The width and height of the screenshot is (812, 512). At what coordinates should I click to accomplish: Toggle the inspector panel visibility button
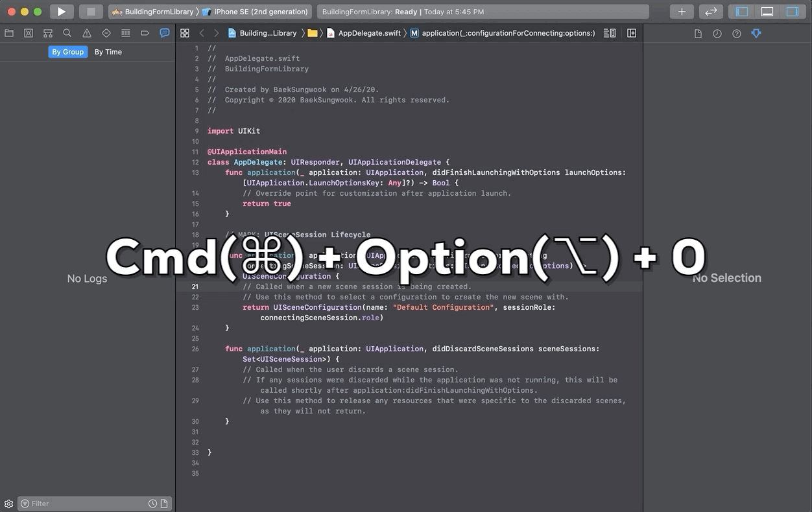click(x=792, y=11)
